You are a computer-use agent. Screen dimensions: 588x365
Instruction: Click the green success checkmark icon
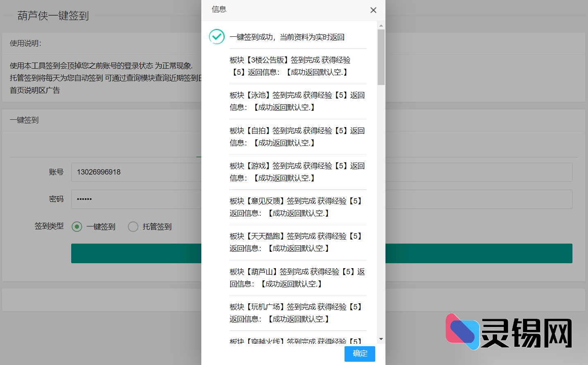tap(216, 37)
